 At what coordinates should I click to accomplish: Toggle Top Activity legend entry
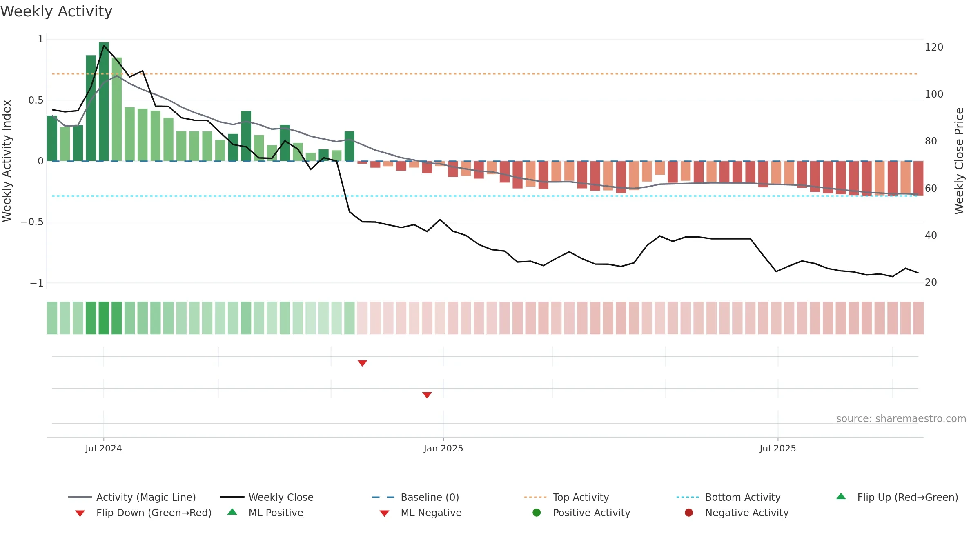(x=566, y=497)
